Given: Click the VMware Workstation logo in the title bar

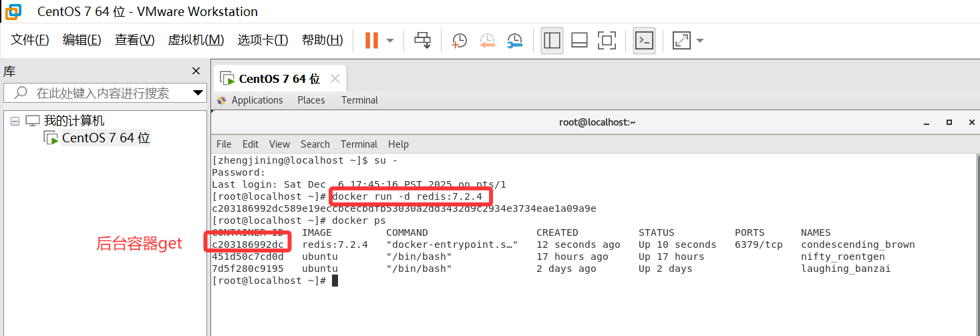Looking at the screenshot, I should pyautogui.click(x=13, y=11).
